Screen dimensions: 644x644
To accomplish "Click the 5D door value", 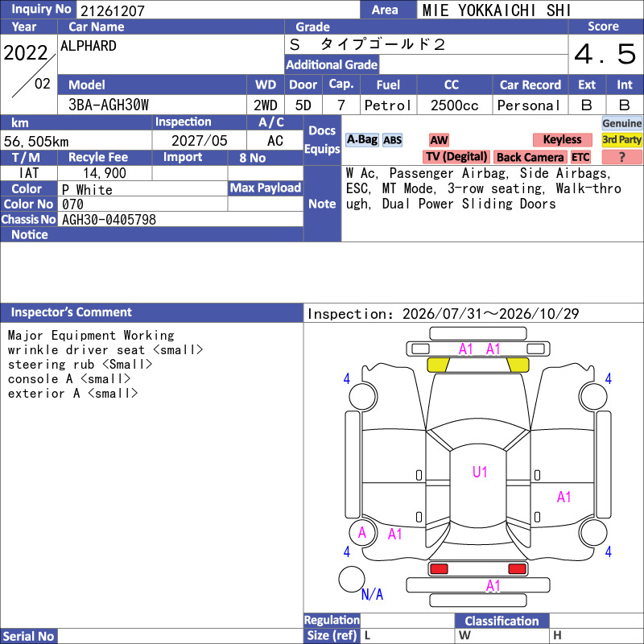I will click(303, 105).
